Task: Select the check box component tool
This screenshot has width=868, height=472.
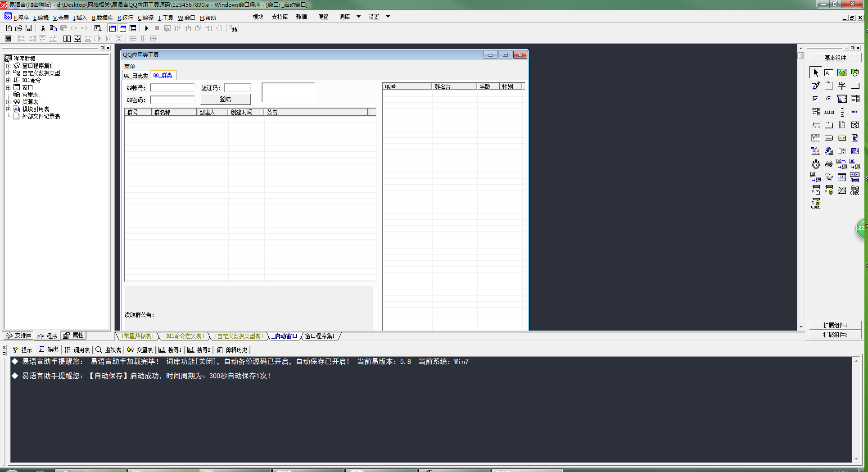Action: pos(816,99)
